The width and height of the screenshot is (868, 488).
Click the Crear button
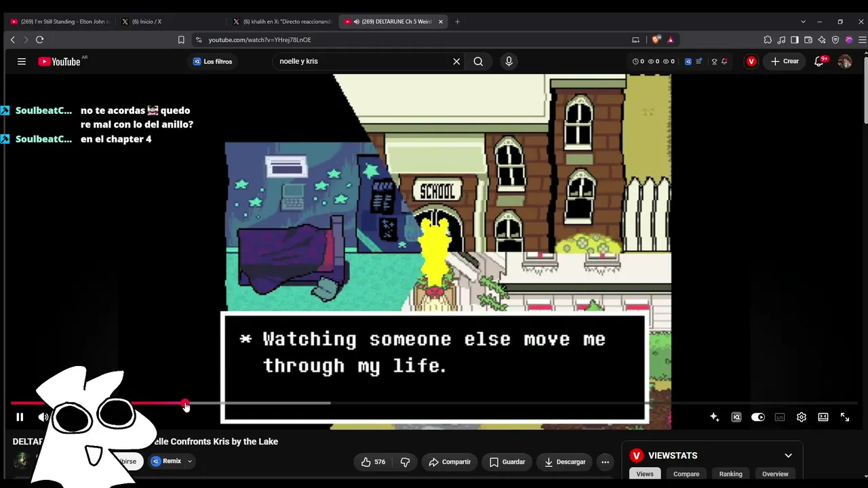(785, 61)
